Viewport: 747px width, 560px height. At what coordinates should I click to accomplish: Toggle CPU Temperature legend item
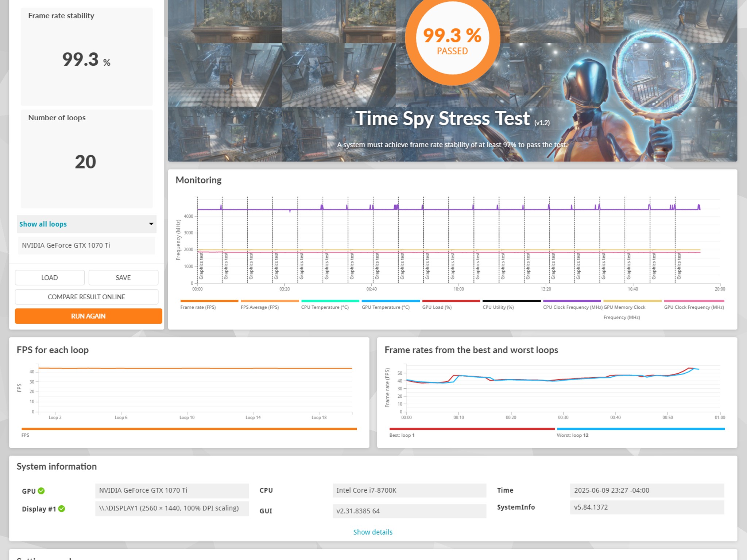[330, 301]
